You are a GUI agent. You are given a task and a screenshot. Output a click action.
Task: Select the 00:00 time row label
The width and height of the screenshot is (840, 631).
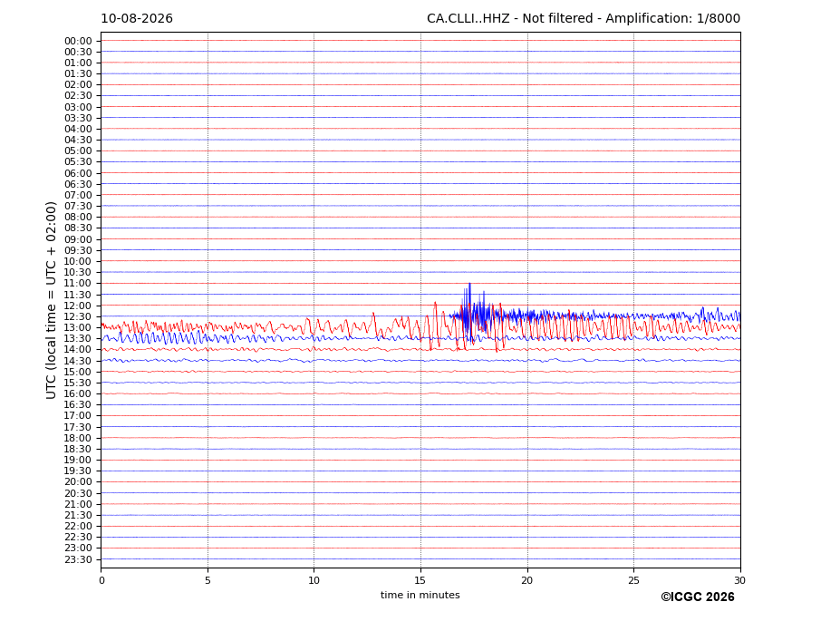78,42
